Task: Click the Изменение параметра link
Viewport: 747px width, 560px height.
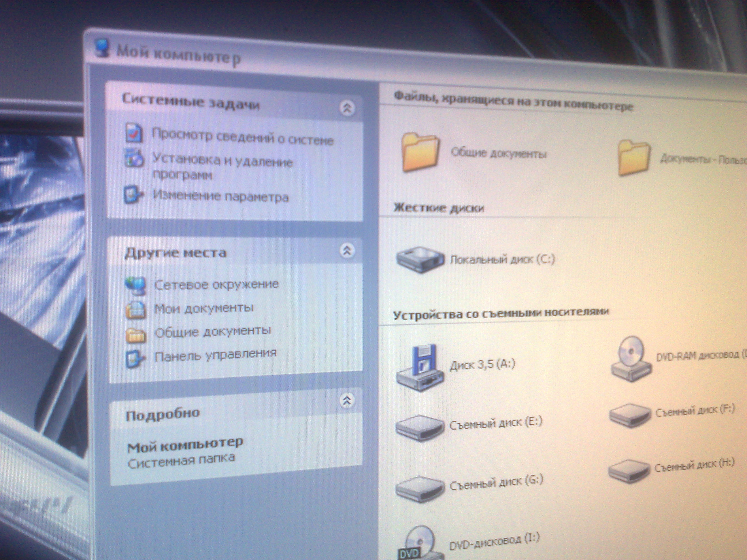Action: point(220,196)
